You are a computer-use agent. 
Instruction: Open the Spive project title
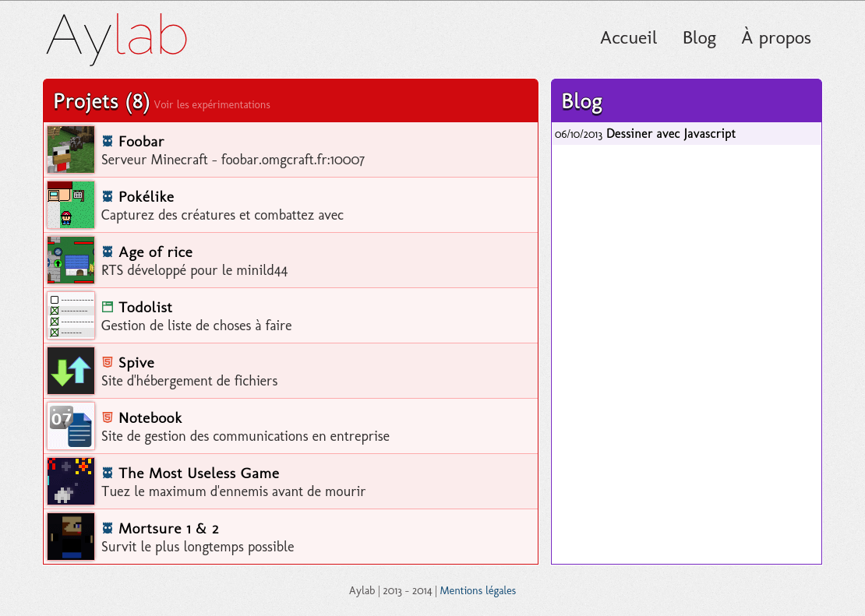click(x=136, y=363)
